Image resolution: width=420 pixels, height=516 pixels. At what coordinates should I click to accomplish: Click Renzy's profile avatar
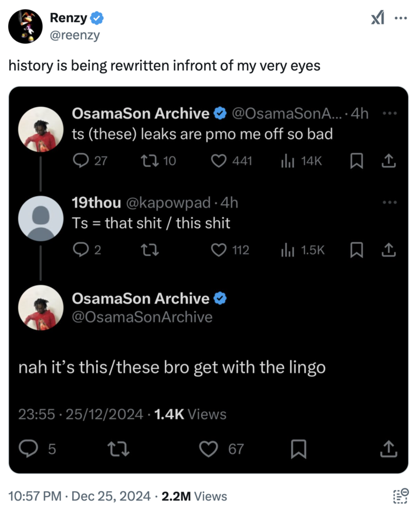(25, 27)
